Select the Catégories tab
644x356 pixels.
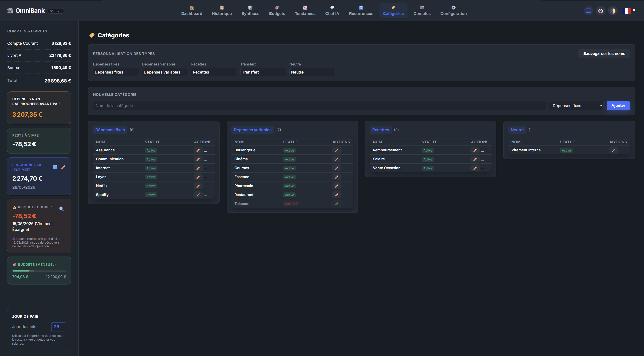click(393, 11)
